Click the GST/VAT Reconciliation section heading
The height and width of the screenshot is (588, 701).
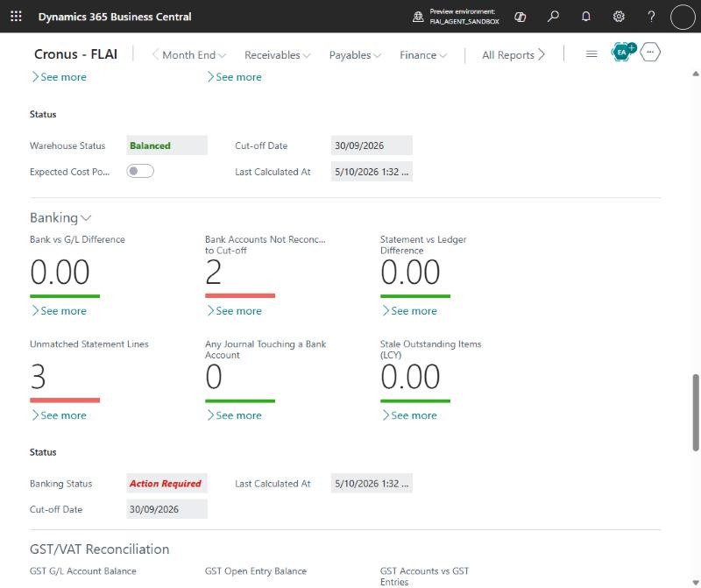pos(99,549)
